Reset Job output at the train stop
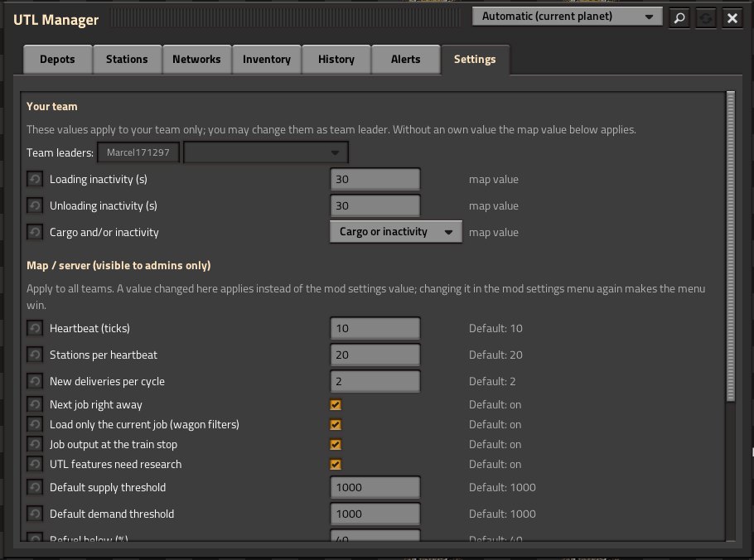Image resolution: width=754 pixels, height=560 pixels. pyautogui.click(x=35, y=444)
